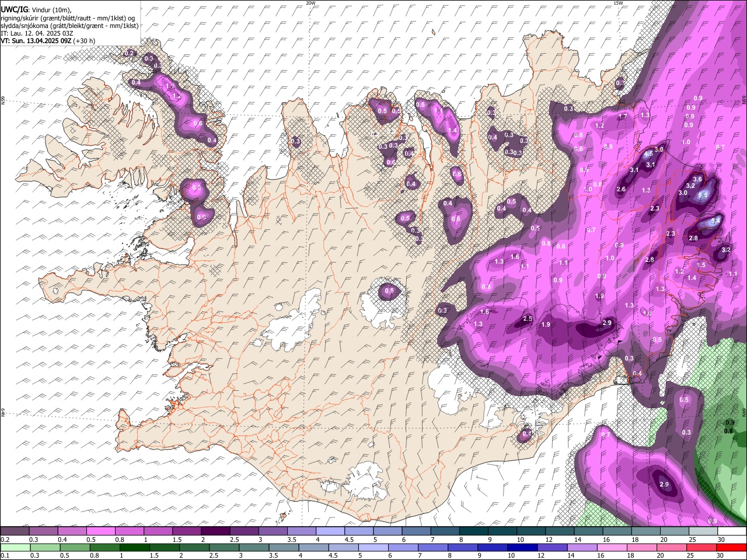Image resolution: width=747 pixels, height=560 pixels.
Task: Click the "30" label under the rain legend
Action: [x=721, y=555]
